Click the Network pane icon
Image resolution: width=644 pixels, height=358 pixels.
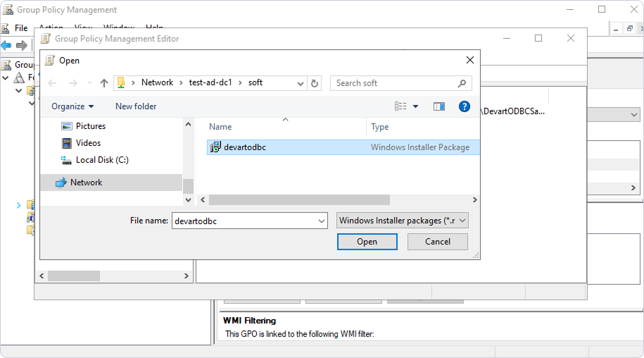tap(61, 183)
